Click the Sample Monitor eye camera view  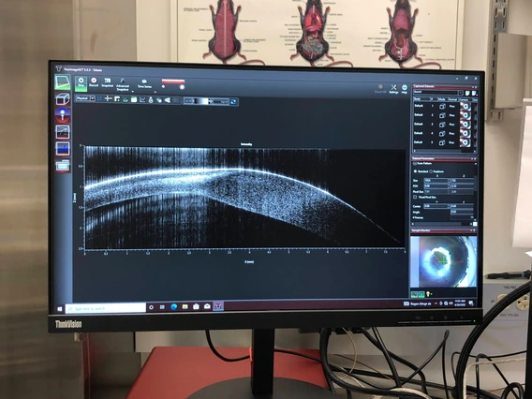pyautogui.click(x=443, y=261)
